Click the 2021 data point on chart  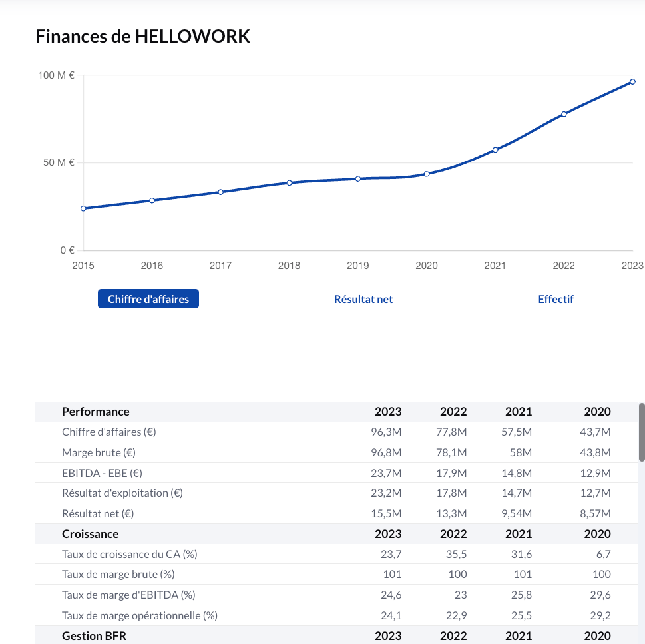pyautogui.click(x=495, y=150)
